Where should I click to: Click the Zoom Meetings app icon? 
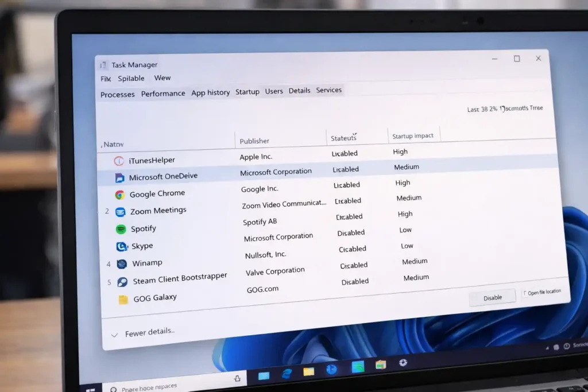tap(121, 212)
